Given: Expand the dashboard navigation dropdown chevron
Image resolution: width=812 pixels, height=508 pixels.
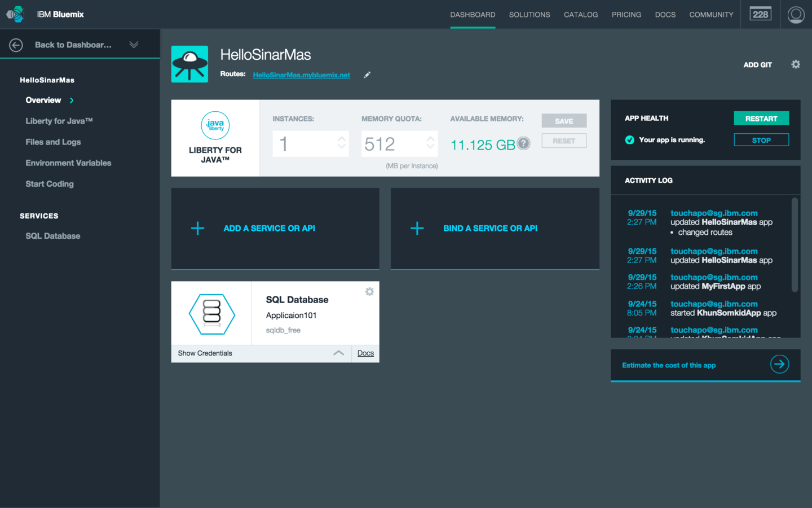Looking at the screenshot, I should [x=134, y=45].
